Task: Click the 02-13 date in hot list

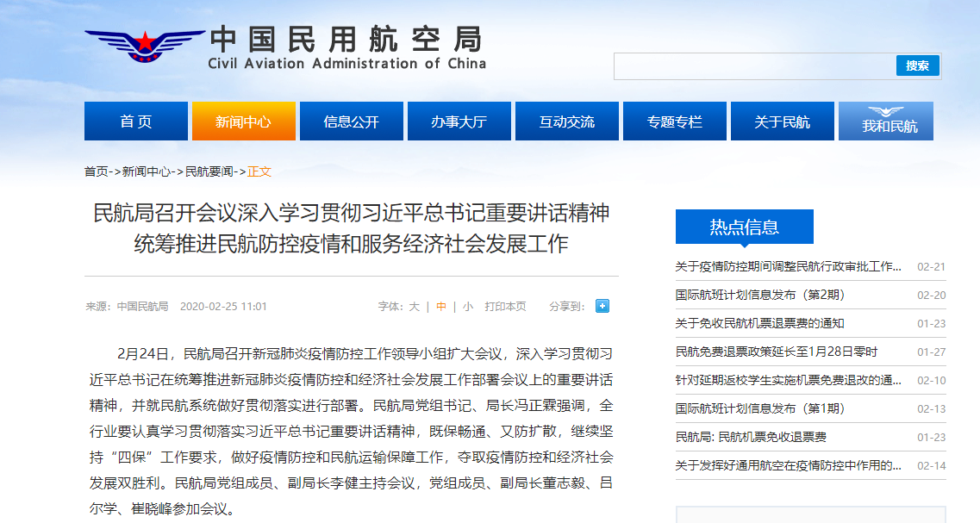Action: (x=931, y=408)
